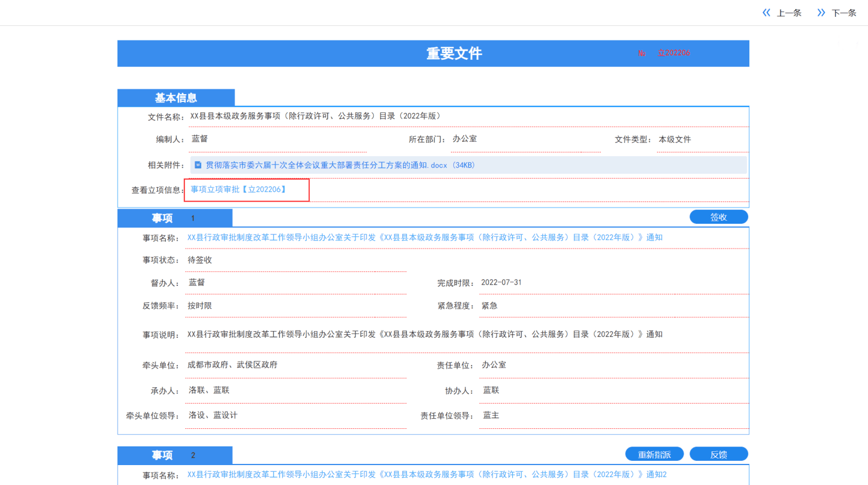This screenshot has height=485, width=868.
Task: Click the 紧急程度 value 紧急
Action: [x=489, y=306]
